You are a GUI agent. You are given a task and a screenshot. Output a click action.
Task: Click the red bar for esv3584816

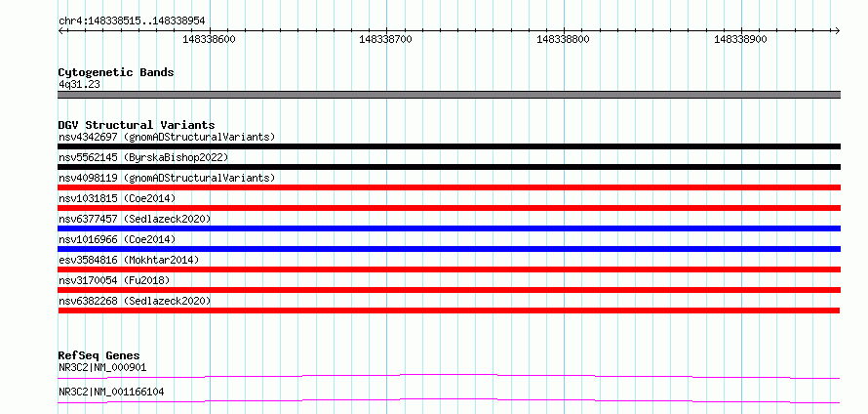450,269
